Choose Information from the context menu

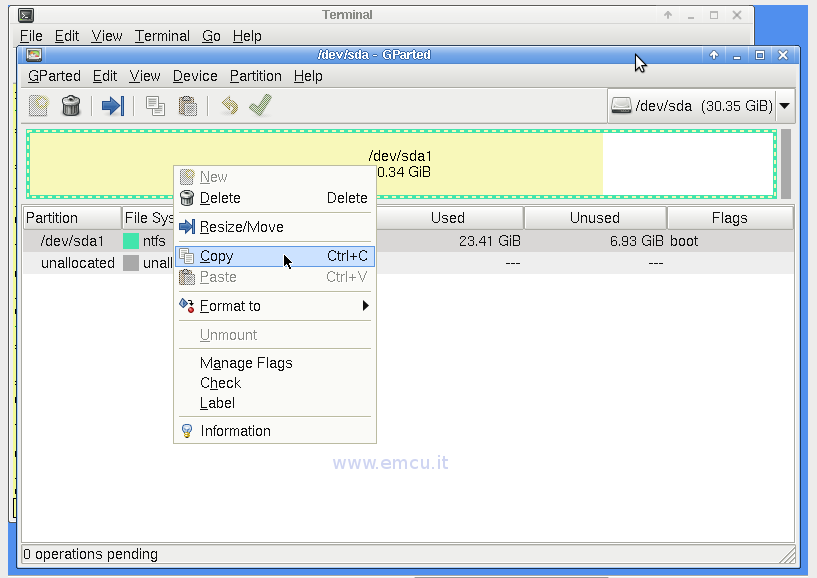275,431
